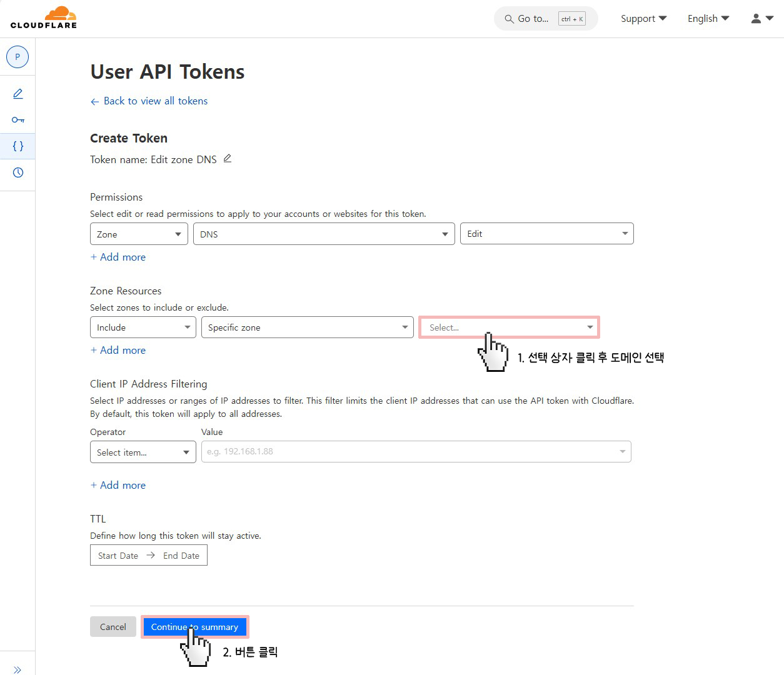
Task: Open the key icon in sidebar
Action: coord(18,120)
